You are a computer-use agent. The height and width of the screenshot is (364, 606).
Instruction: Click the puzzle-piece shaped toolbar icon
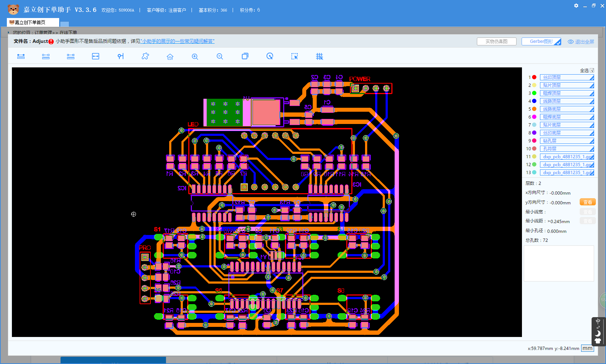point(145,56)
